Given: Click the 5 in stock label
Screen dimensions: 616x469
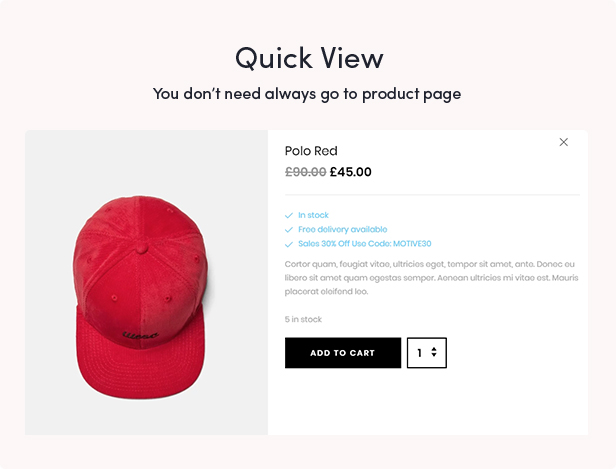Looking at the screenshot, I should coord(303,320).
